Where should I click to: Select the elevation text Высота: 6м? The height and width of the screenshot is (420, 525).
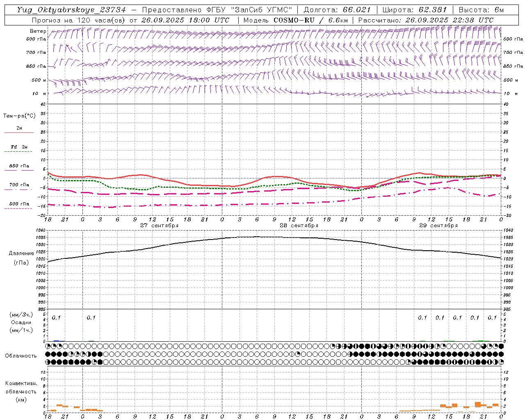[481, 10]
